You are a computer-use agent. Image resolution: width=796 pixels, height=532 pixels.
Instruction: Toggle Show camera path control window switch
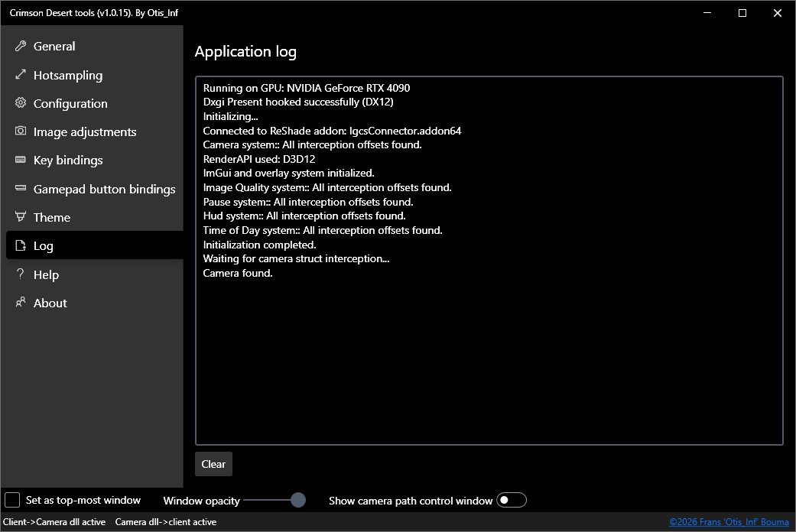pyautogui.click(x=512, y=501)
